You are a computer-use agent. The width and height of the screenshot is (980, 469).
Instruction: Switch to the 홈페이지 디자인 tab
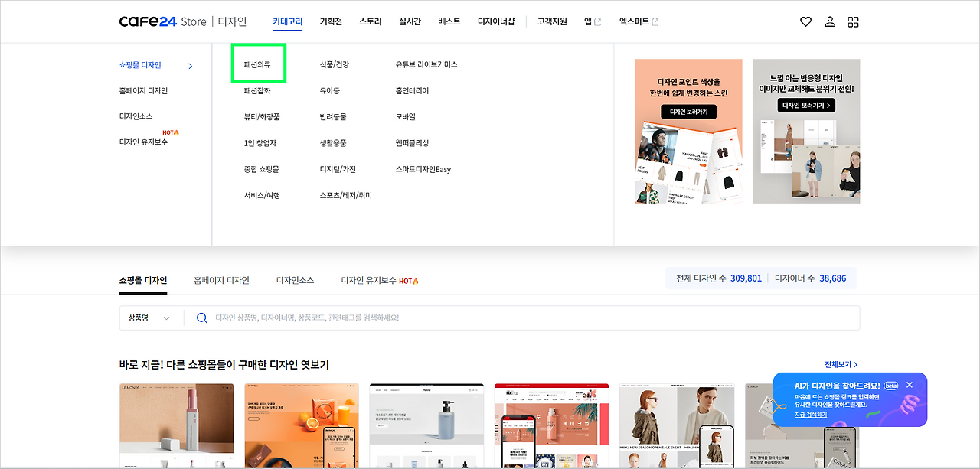pos(222,280)
